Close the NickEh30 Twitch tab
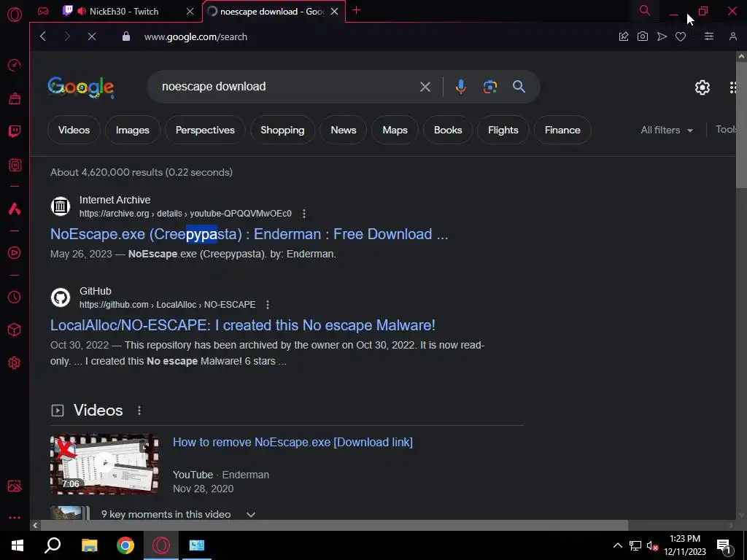The width and height of the screenshot is (747, 560). point(190,12)
